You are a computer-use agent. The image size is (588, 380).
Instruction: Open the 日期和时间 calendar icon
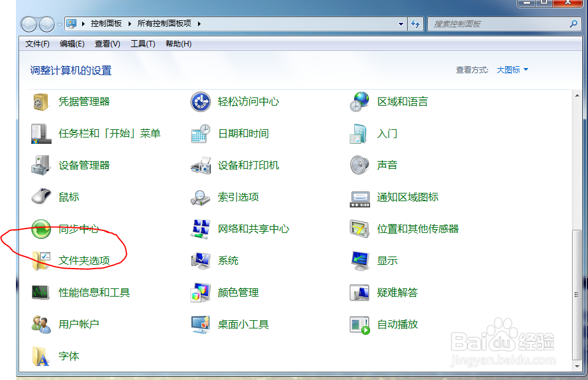[201, 134]
